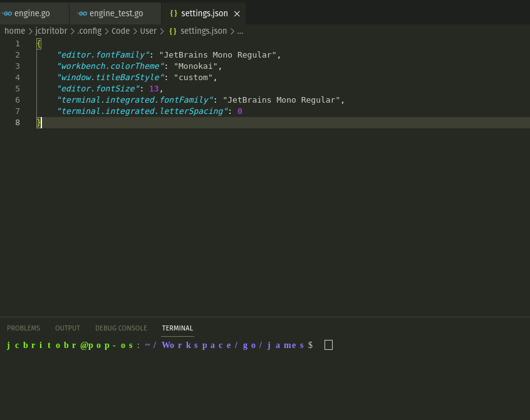Click the JSON braces icon in the breadcrumb bar
Image resolution: width=530 pixels, height=420 pixels.
[172, 31]
